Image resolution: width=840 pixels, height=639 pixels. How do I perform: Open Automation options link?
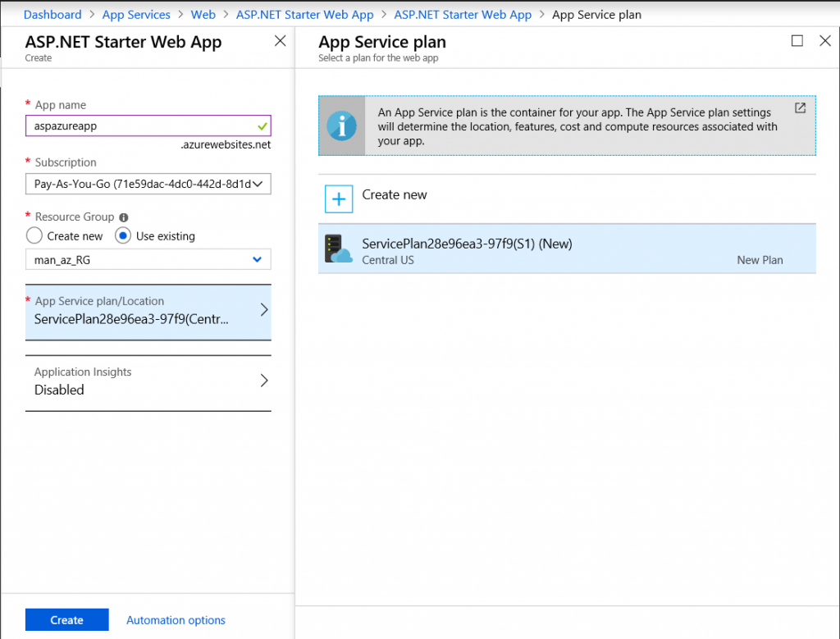(x=175, y=619)
